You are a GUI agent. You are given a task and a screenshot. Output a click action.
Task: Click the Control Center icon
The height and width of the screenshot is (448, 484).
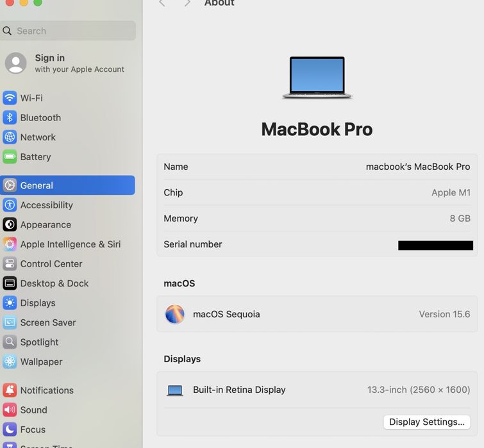(10, 264)
